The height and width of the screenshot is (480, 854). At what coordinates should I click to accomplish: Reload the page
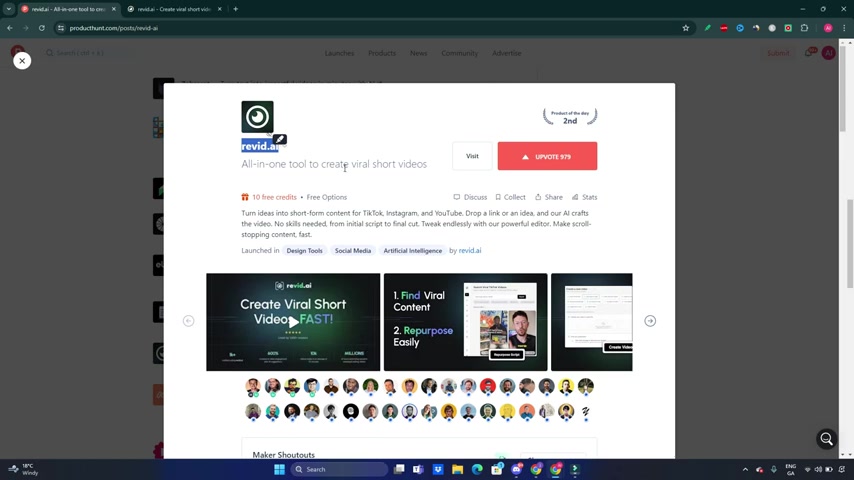click(x=41, y=28)
